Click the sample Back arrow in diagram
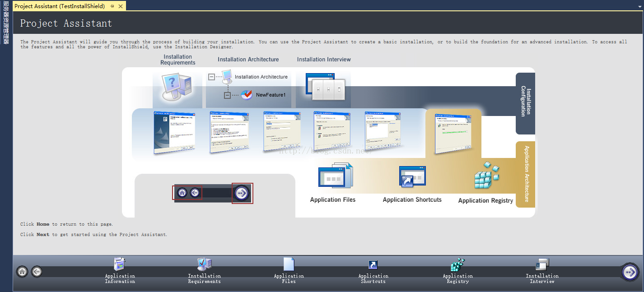Screen dimensions: 644x292 click(195, 193)
